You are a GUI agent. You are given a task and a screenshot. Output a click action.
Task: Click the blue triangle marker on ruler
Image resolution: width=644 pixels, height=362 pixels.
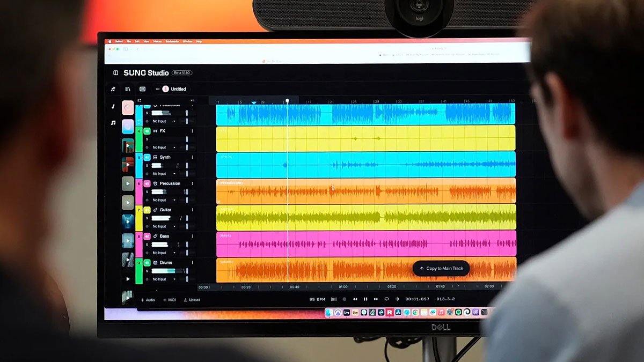254,102
